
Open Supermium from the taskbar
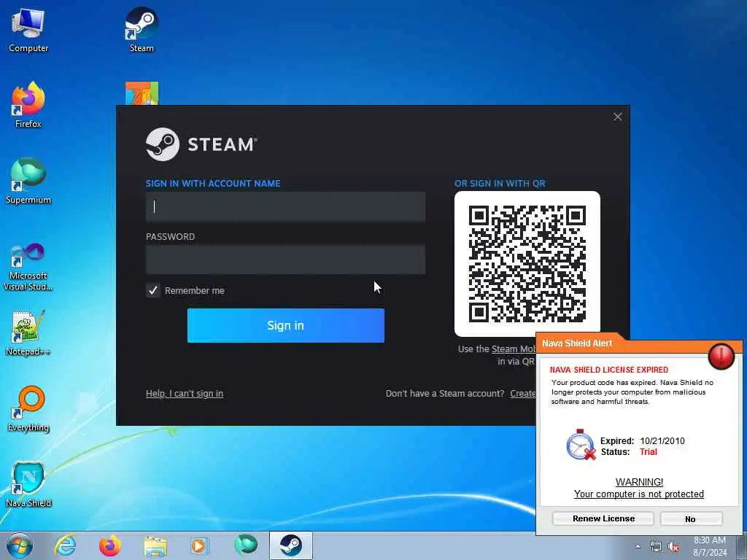245,545
